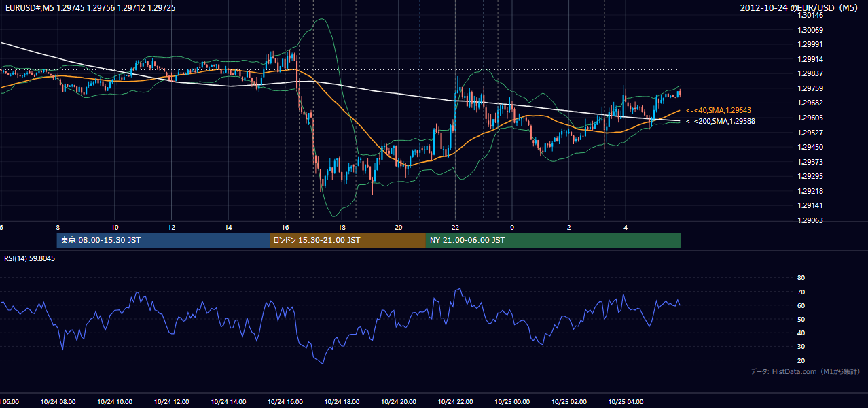Click price axis value 1.29759
This screenshot has width=868, height=408.
pos(811,88)
